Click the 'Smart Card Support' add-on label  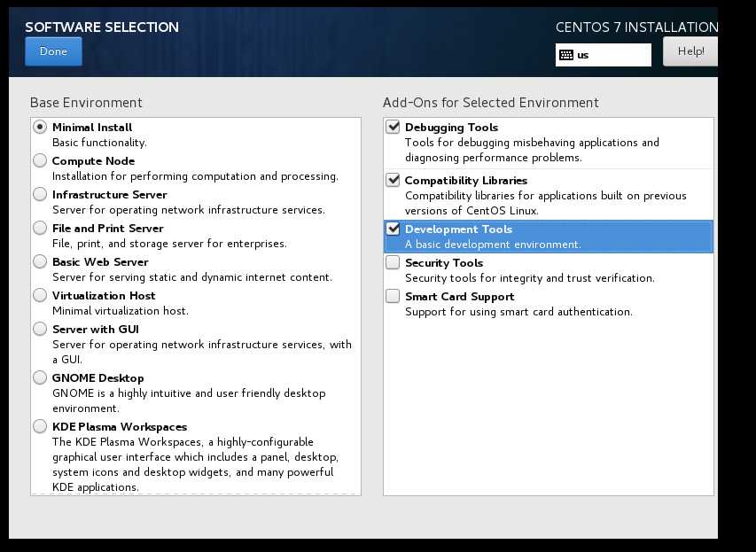(x=460, y=297)
